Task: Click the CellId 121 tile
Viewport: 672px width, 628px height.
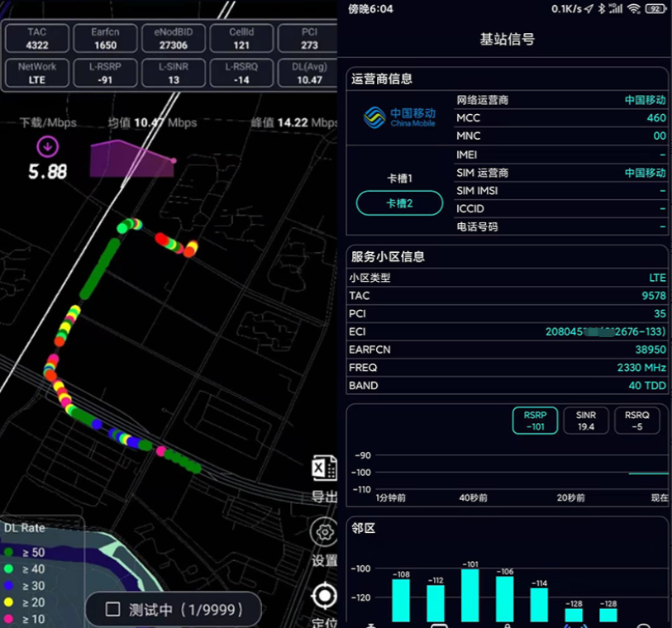Action: [x=241, y=39]
